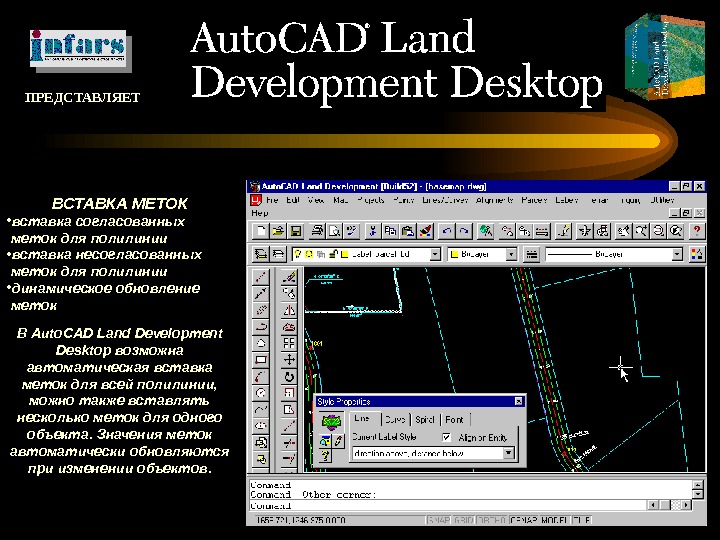Screen dimensions: 720x540
Task: Open the View menu
Action: pyautogui.click(x=315, y=200)
